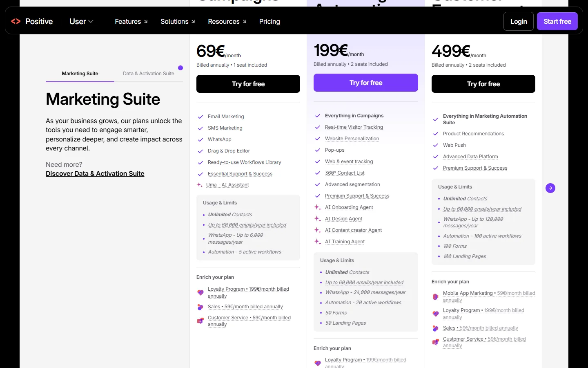Click the Advanced Data Platform feature link

470,157
